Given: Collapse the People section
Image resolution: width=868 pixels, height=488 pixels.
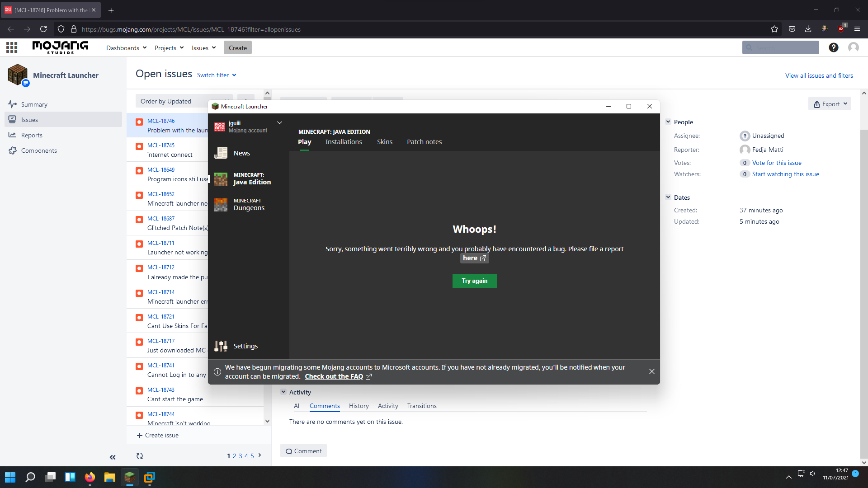Looking at the screenshot, I should 668,122.
